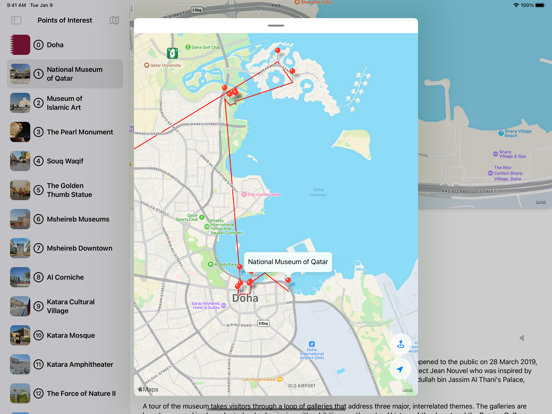552x414 pixels.
Task: Tap the Katara Mosque thumbnail
Action: point(20,335)
